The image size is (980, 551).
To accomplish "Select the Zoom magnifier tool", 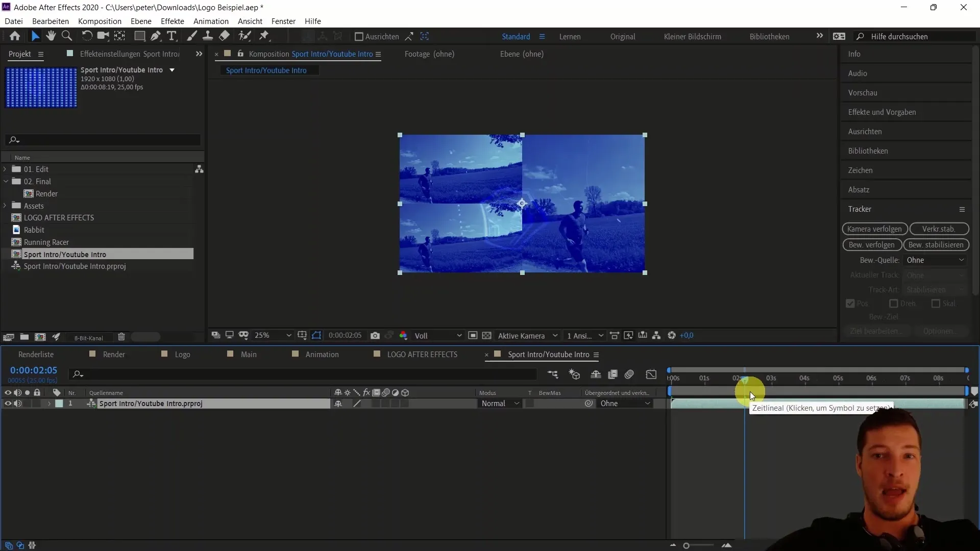I will click(x=67, y=36).
